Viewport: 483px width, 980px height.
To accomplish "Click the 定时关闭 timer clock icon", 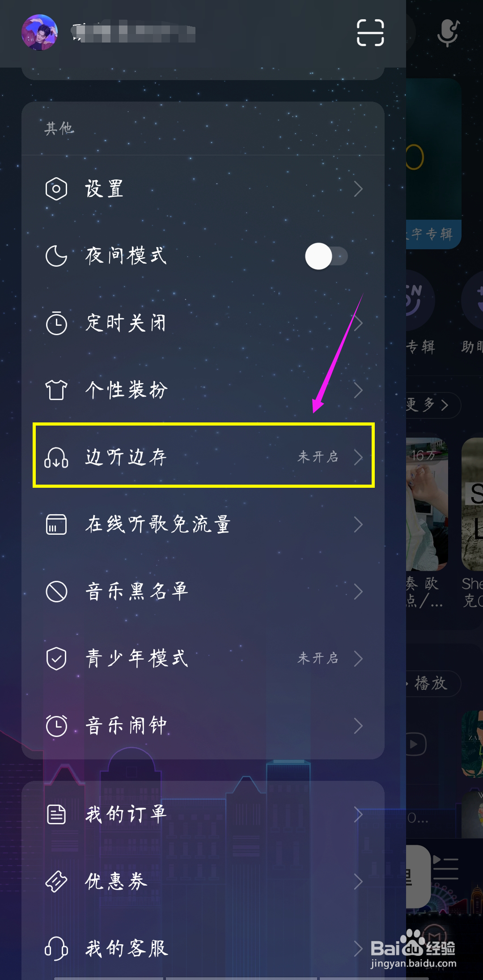I will click(56, 323).
